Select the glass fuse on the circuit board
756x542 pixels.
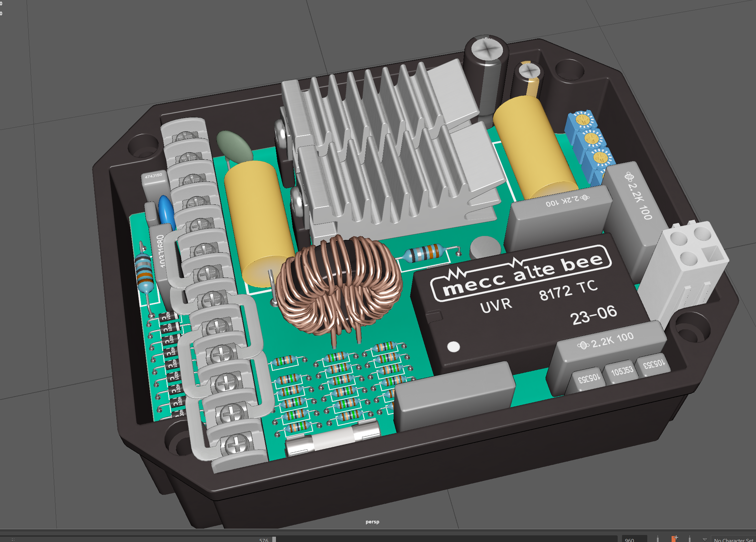[x=333, y=437]
